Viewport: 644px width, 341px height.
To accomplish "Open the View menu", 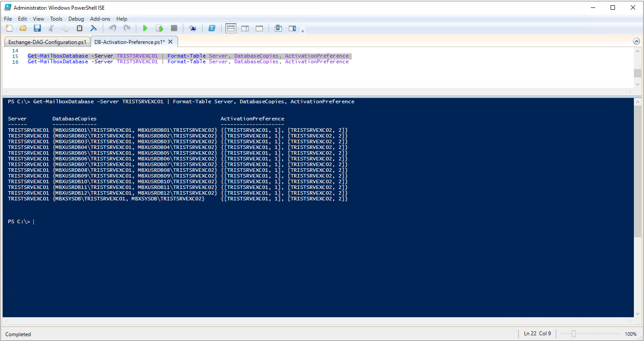I will pyautogui.click(x=39, y=19).
